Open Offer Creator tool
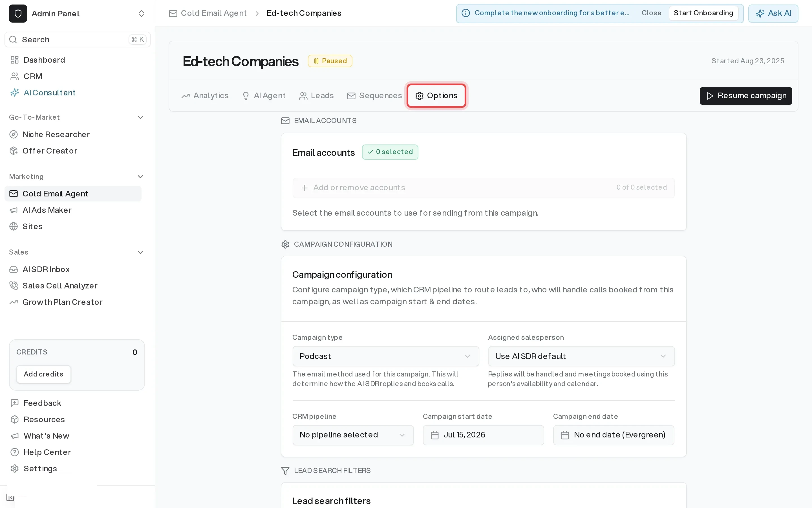 click(x=50, y=151)
